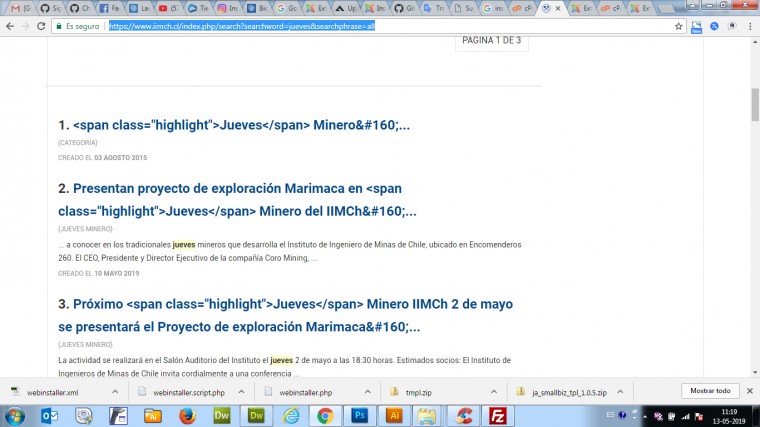760x427 pixels.
Task: Reload the current page
Action: 41,26
